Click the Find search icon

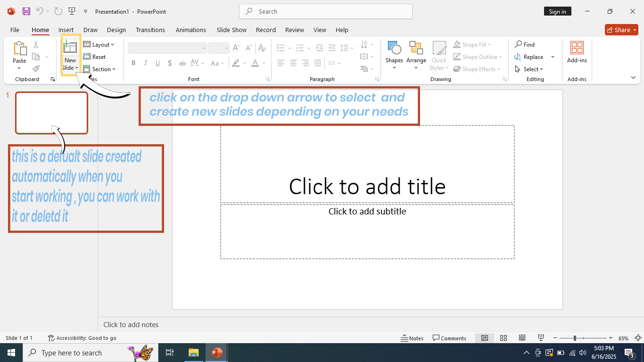click(519, 44)
